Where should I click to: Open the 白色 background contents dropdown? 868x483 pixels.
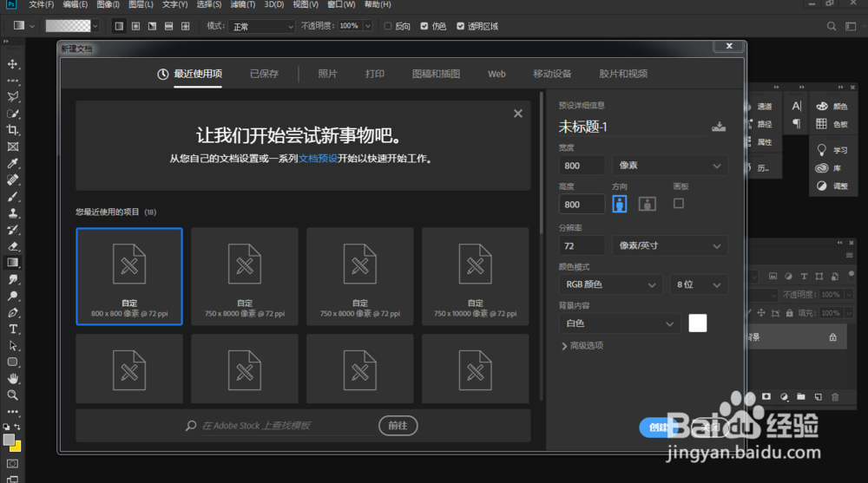point(620,323)
